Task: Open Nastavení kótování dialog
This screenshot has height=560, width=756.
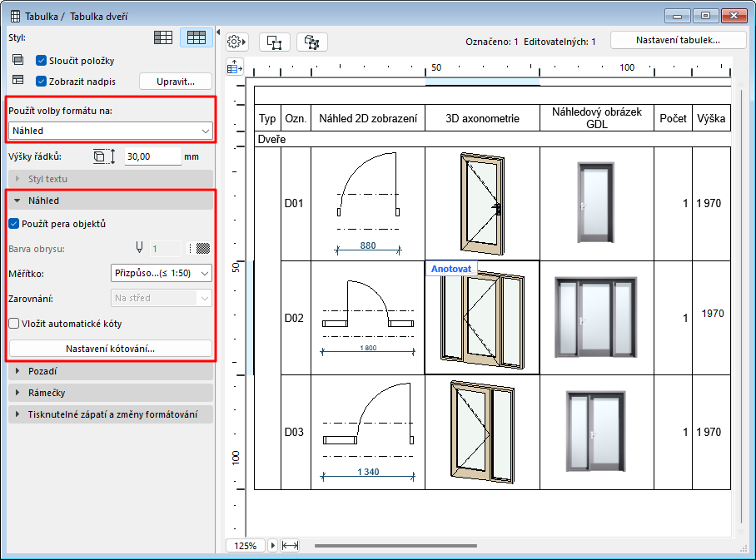Action: tap(110, 349)
